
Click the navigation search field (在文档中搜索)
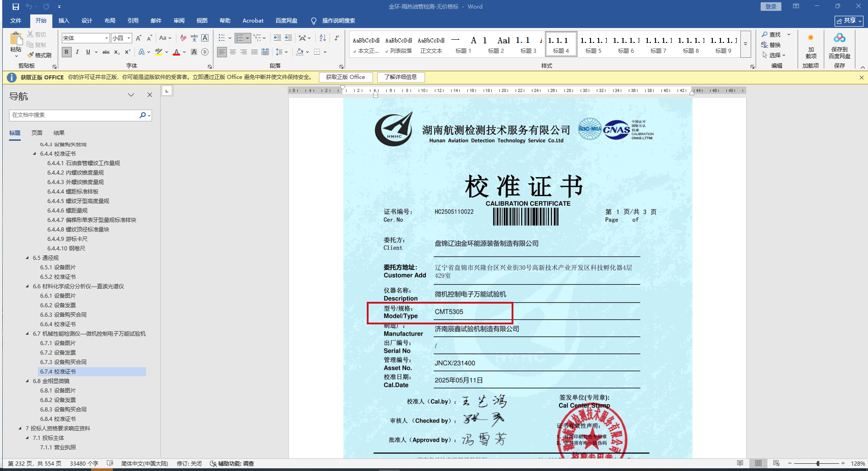74,115
